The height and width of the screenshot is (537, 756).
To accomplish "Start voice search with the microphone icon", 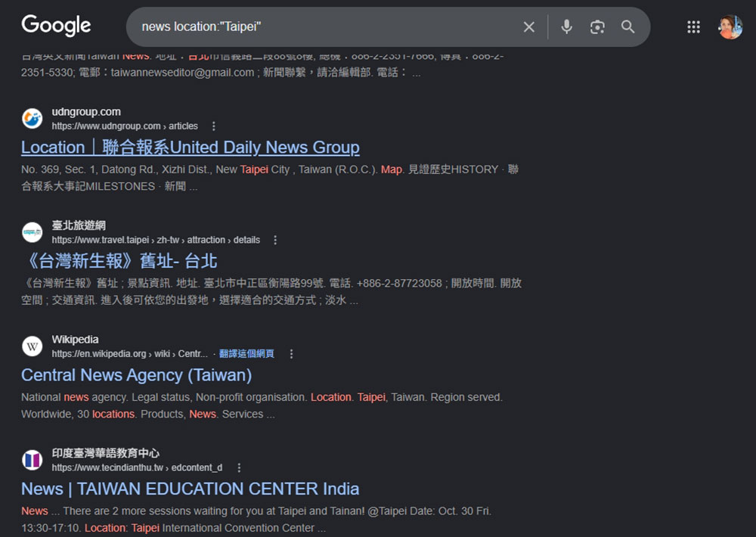I will tap(566, 26).
